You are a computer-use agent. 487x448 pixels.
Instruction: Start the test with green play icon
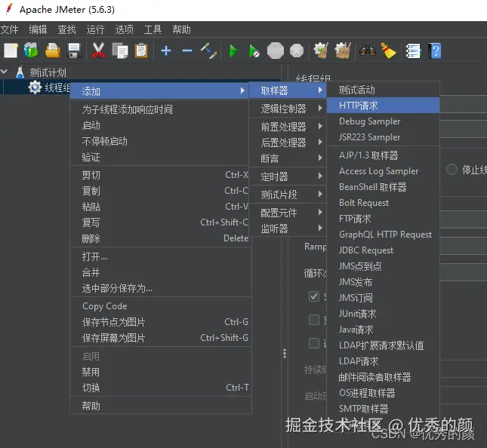coord(233,51)
